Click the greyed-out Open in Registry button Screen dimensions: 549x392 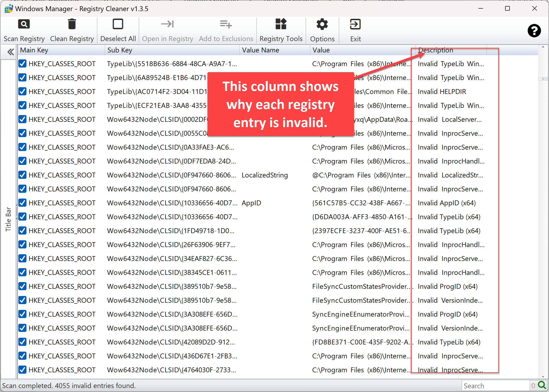(x=168, y=30)
